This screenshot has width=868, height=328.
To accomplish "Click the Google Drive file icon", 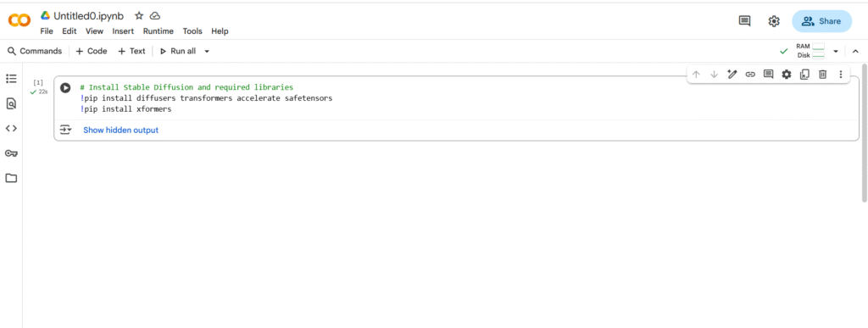I will click(46, 15).
